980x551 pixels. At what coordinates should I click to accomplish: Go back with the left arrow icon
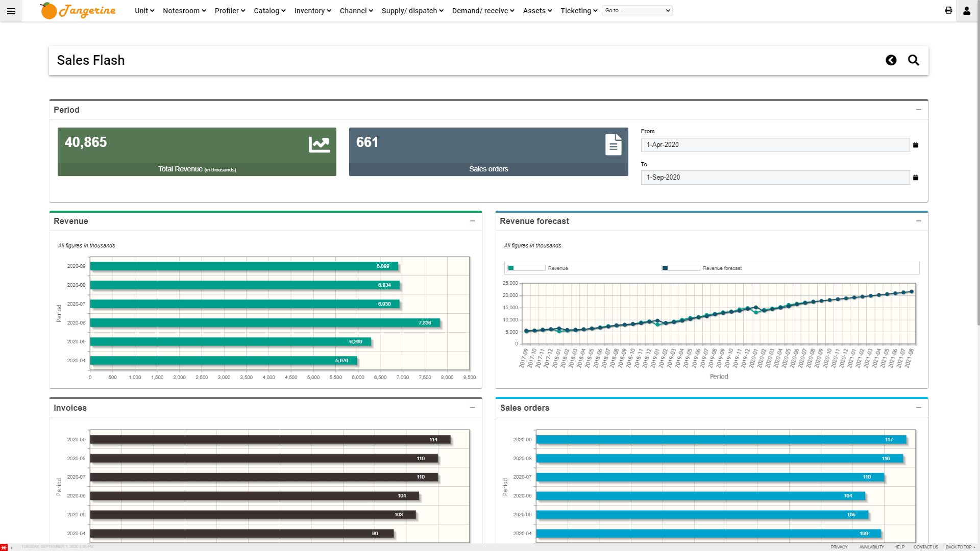pos(891,60)
